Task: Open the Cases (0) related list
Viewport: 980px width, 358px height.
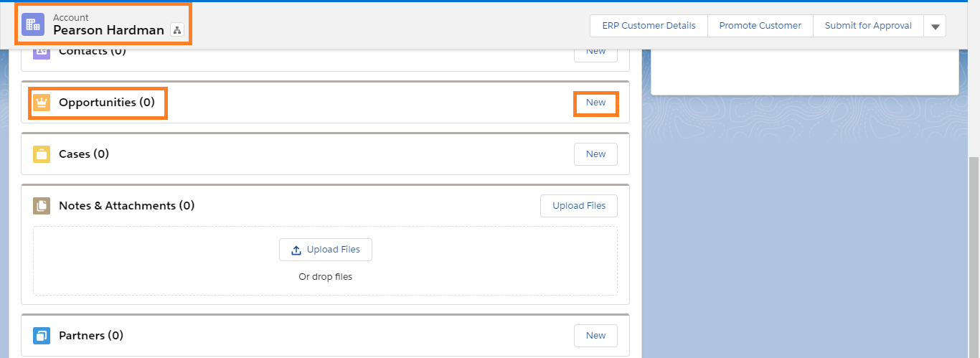Action: click(84, 154)
